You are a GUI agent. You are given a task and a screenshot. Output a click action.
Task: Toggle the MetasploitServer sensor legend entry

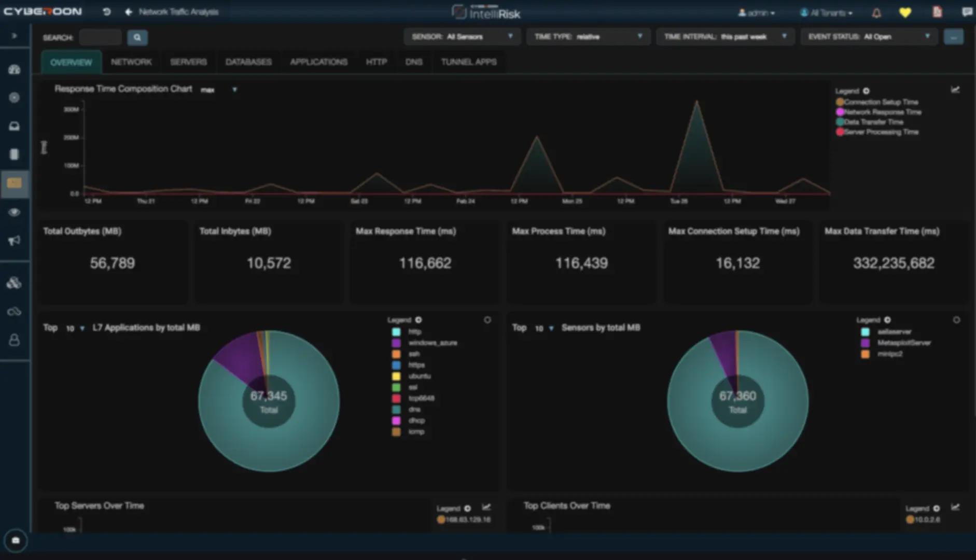tap(896, 343)
